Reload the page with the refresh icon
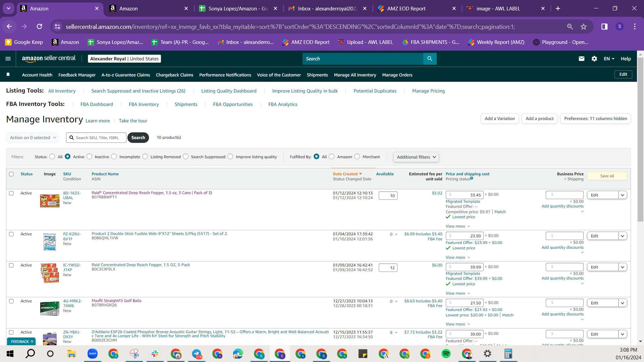The height and width of the screenshot is (362, 644). click(40, 26)
